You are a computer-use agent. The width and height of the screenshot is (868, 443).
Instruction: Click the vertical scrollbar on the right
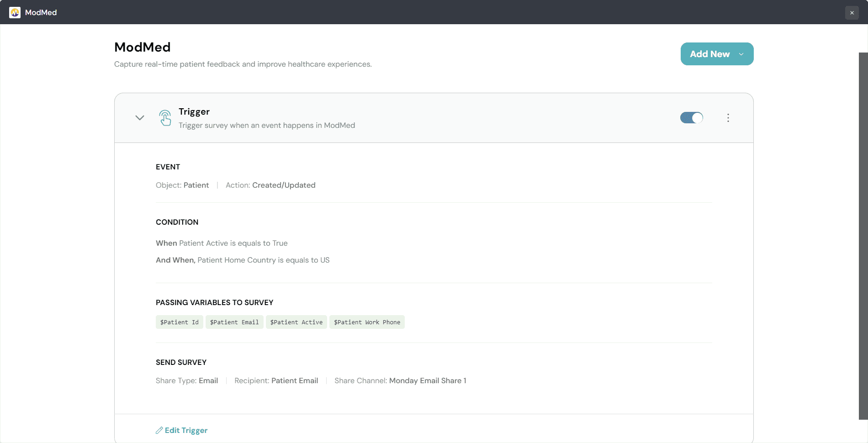click(863, 236)
